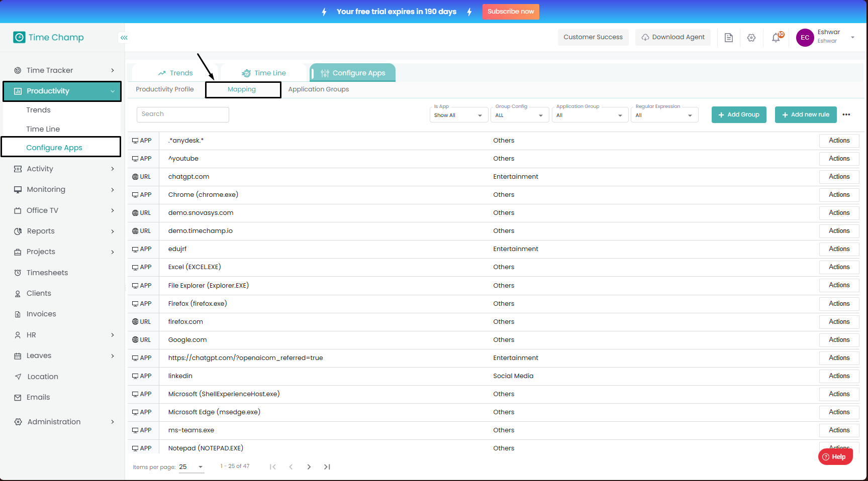Screen dimensions: 868x481
Task: Click the Customer Success button
Action: tap(593, 37)
